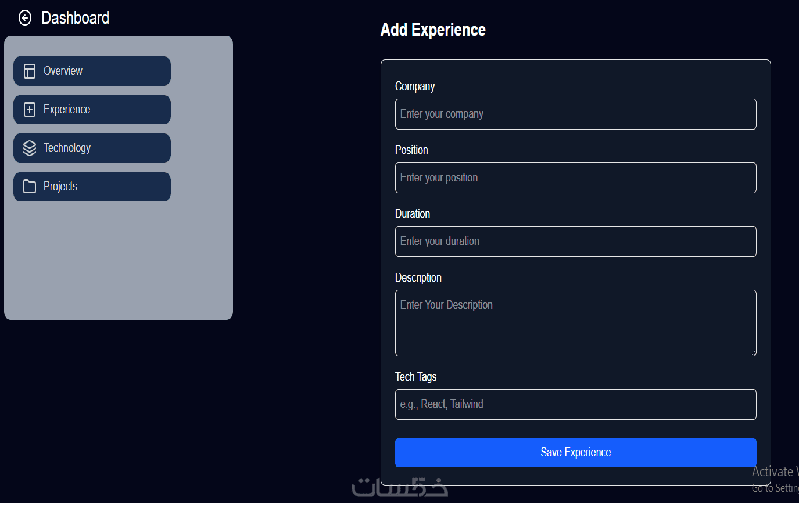801x507 pixels.
Task: Click the Projects folder icon
Action: coord(29,186)
